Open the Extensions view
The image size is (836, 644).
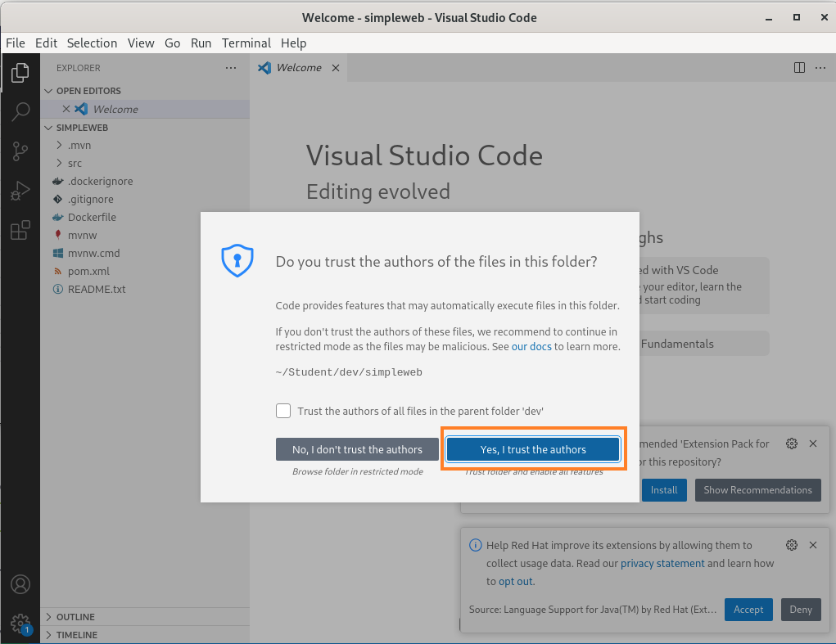click(20, 231)
